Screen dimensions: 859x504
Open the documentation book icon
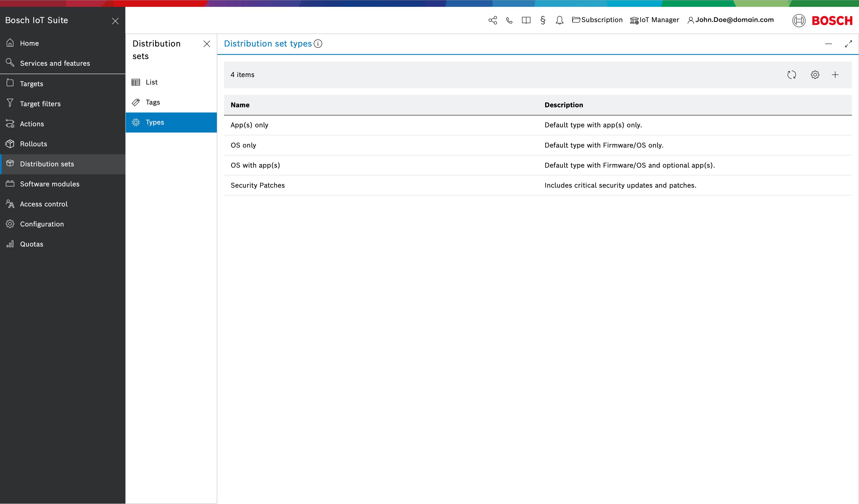point(526,20)
